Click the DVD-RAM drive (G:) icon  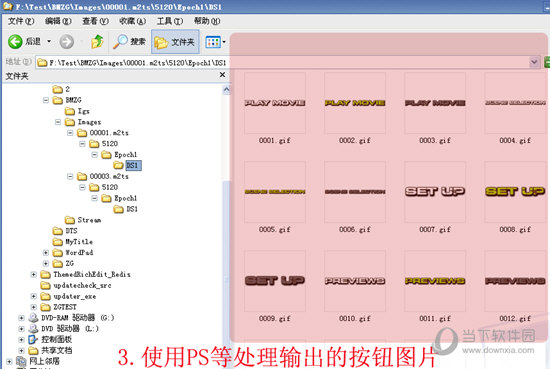(x=33, y=318)
